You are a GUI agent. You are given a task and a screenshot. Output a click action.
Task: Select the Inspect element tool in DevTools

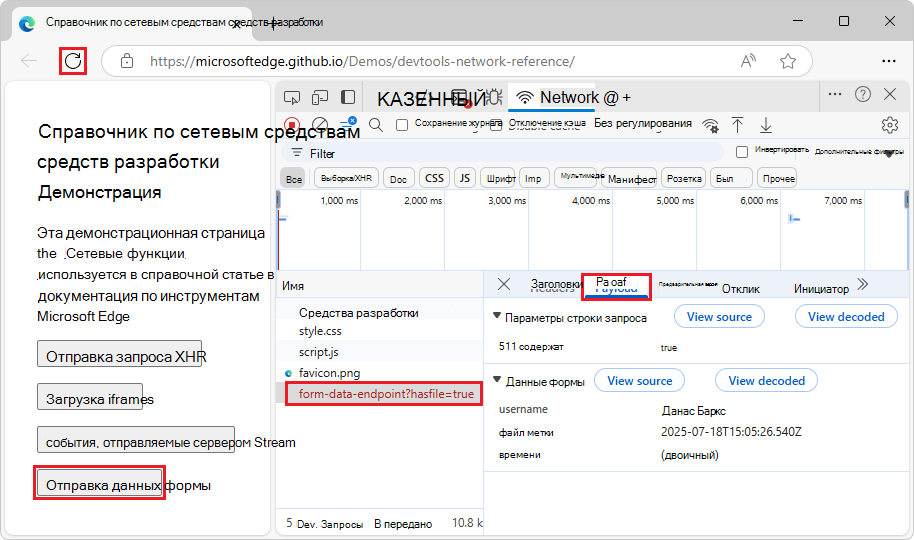291,97
